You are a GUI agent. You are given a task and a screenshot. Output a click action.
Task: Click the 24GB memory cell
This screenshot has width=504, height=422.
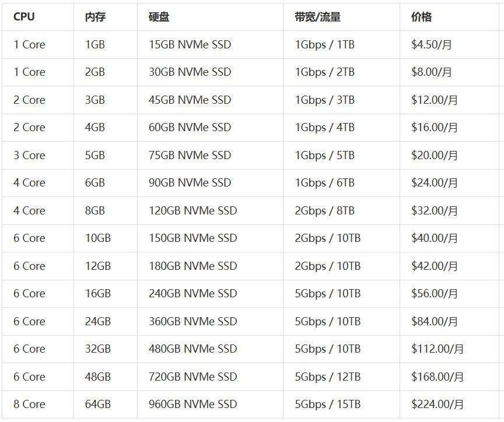point(98,322)
